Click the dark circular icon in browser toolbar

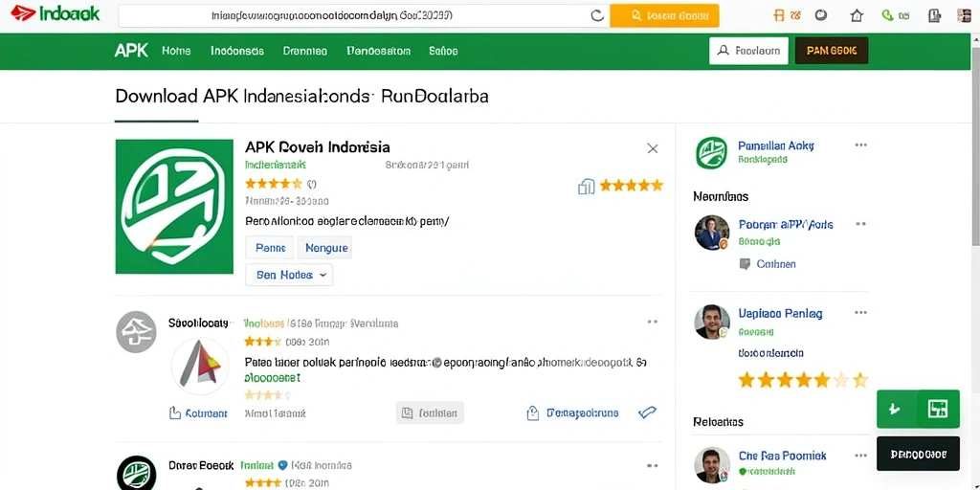pyautogui.click(x=822, y=15)
